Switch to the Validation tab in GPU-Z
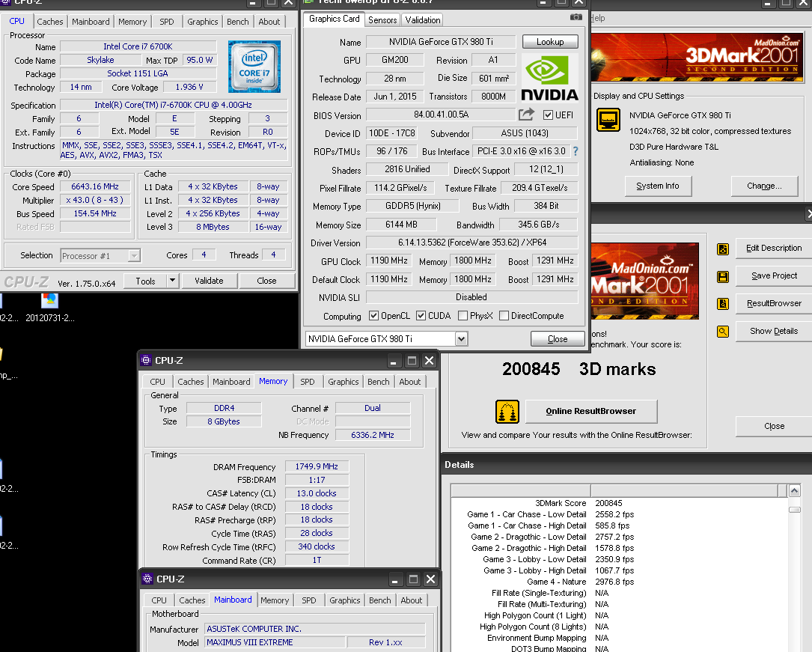 [x=423, y=20]
